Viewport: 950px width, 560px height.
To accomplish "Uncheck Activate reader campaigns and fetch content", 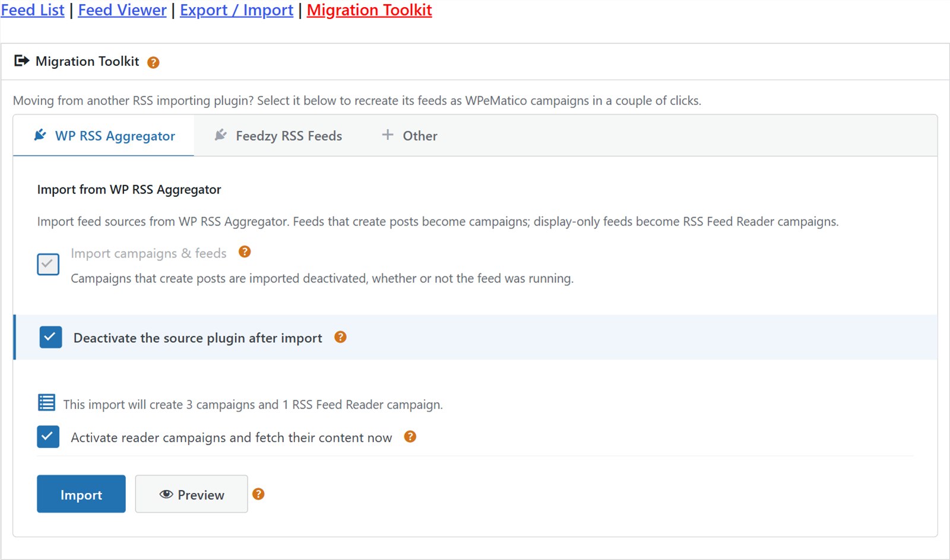I will coord(48,437).
